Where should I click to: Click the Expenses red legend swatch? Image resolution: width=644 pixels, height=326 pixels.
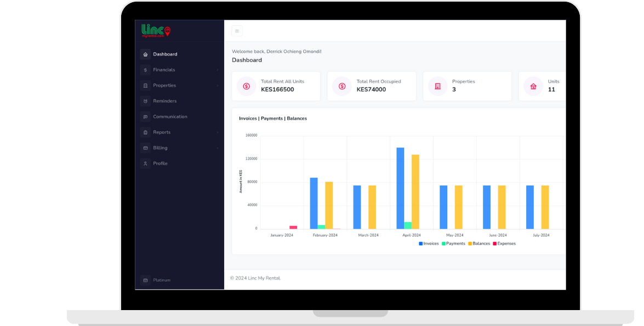click(x=495, y=244)
